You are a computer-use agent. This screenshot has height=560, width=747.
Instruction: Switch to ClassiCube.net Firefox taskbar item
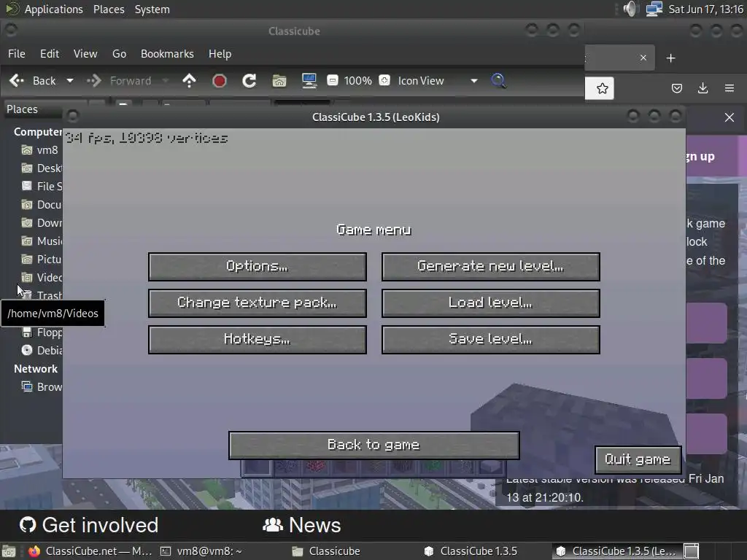[x=90, y=551]
